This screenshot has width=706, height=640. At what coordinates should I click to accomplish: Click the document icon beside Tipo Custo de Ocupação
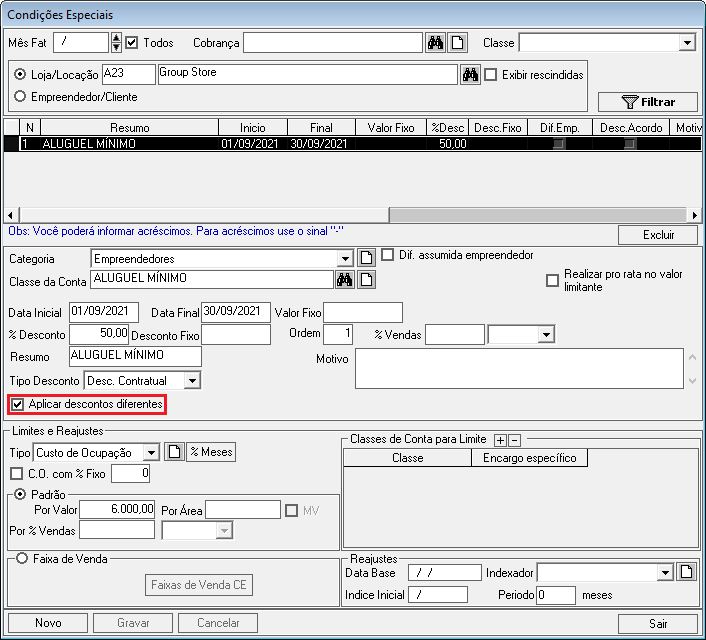click(174, 452)
